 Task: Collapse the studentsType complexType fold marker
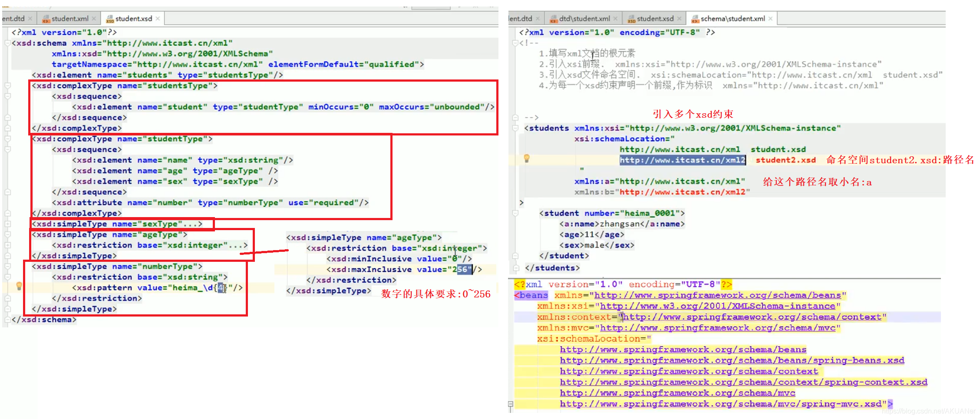point(7,86)
